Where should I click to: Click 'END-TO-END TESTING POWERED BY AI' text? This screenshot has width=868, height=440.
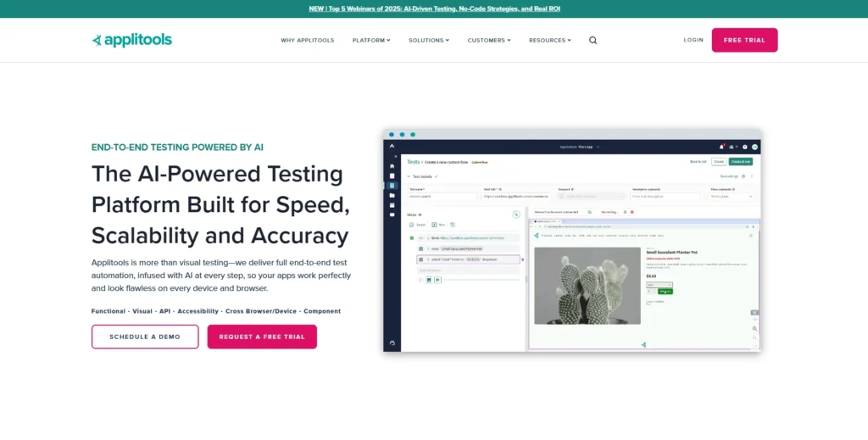tap(177, 148)
